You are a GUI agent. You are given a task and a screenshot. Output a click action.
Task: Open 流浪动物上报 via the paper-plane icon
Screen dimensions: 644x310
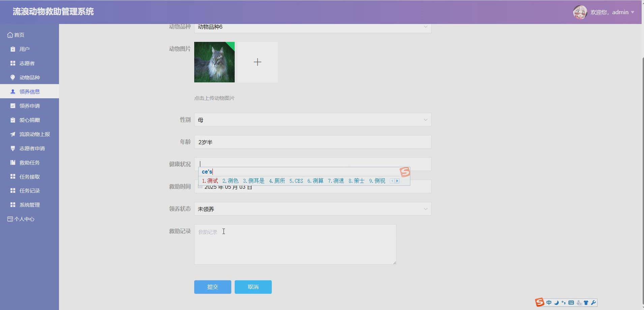click(x=12, y=134)
